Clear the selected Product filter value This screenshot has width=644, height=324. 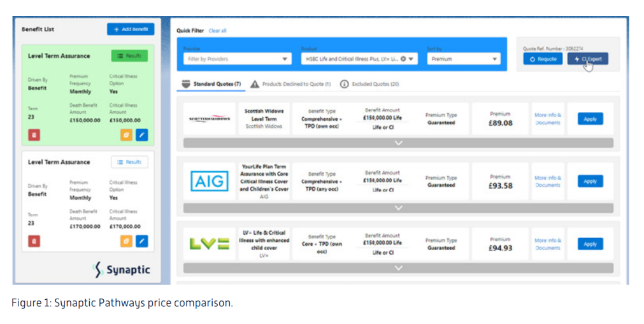(403, 59)
